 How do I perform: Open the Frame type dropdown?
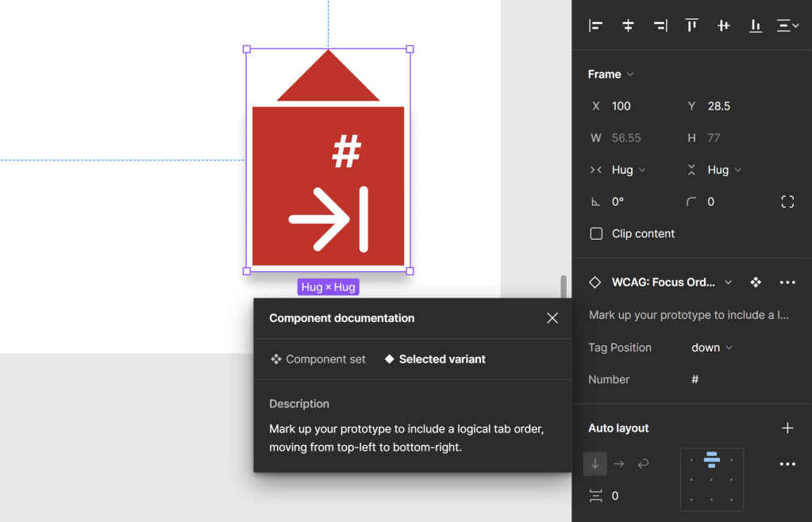[610, 75]
